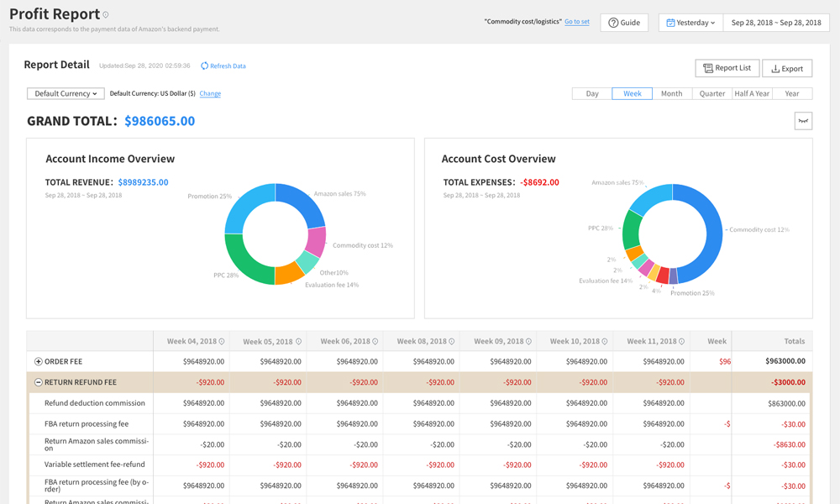Click the eye icon to hide totals

coord(803,121)
